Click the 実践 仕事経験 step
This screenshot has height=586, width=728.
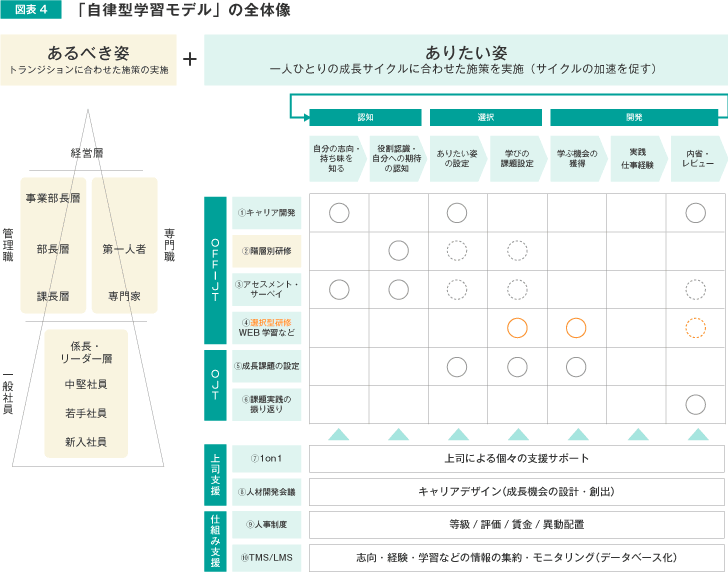coord(638,158)
